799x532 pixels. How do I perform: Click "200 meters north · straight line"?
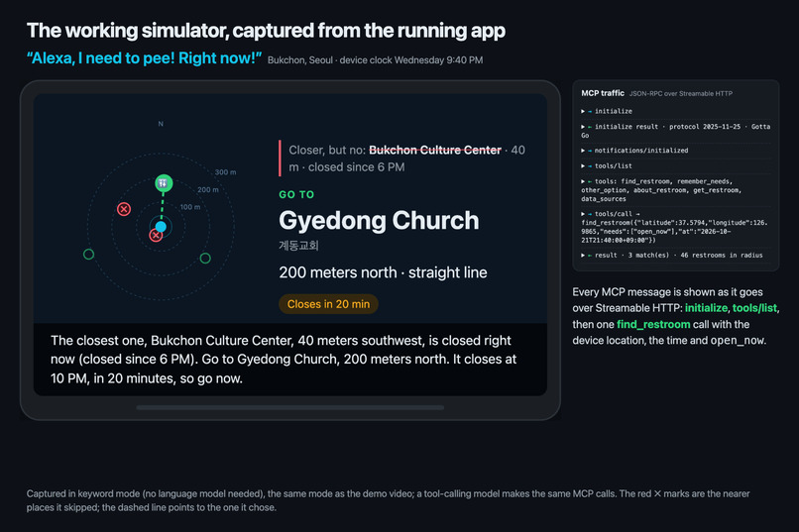point(383,272)
